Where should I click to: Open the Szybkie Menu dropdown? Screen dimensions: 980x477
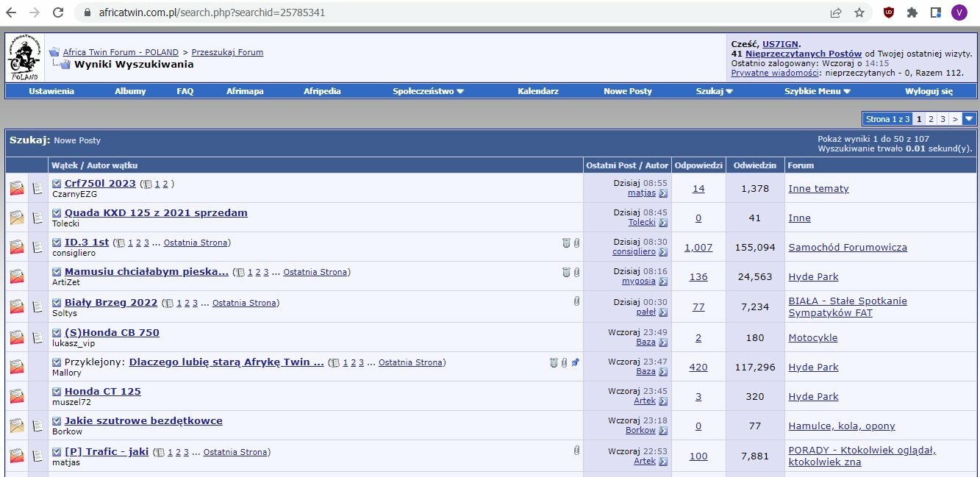(818, 91)
